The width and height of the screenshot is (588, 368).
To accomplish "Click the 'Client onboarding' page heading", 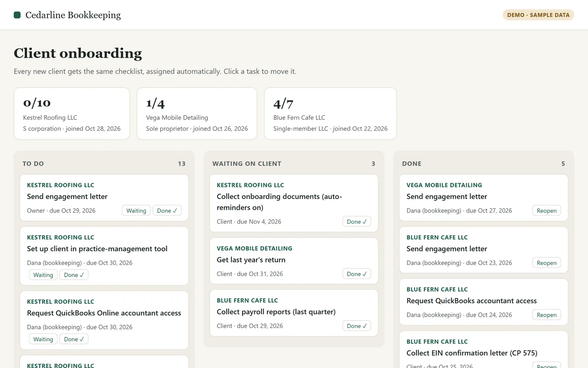I will 78,53.
